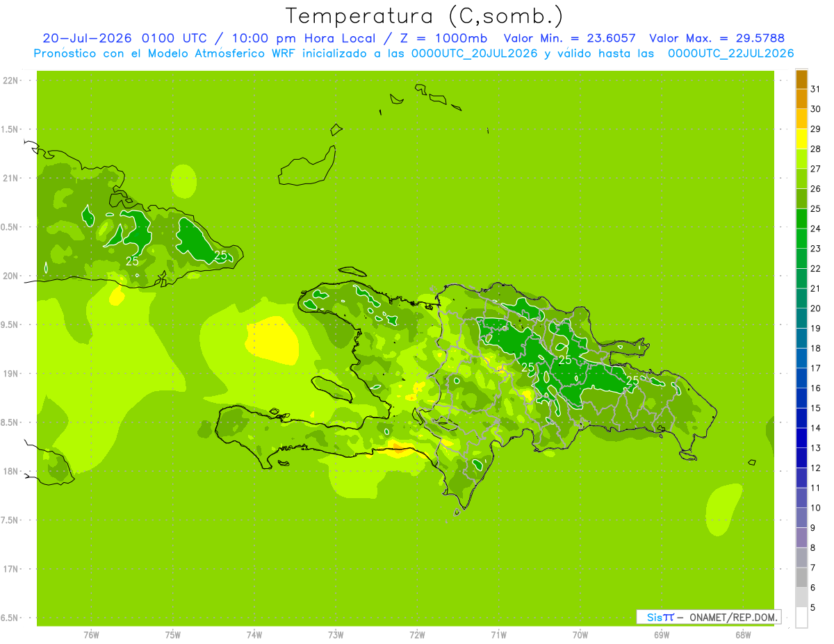Click the legend value 21
834x644 pixels.
point(815,288)
